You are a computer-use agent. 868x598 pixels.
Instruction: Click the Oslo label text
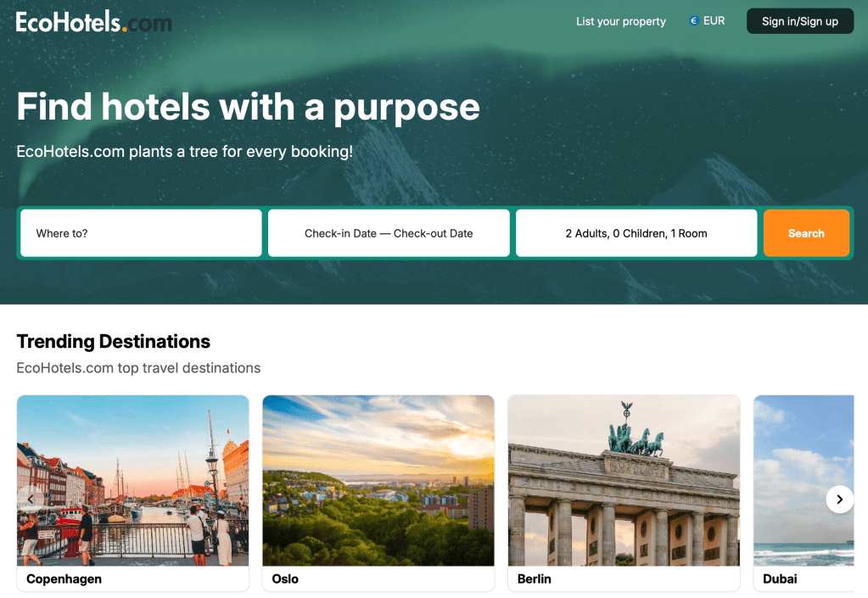tap(285, 579)
